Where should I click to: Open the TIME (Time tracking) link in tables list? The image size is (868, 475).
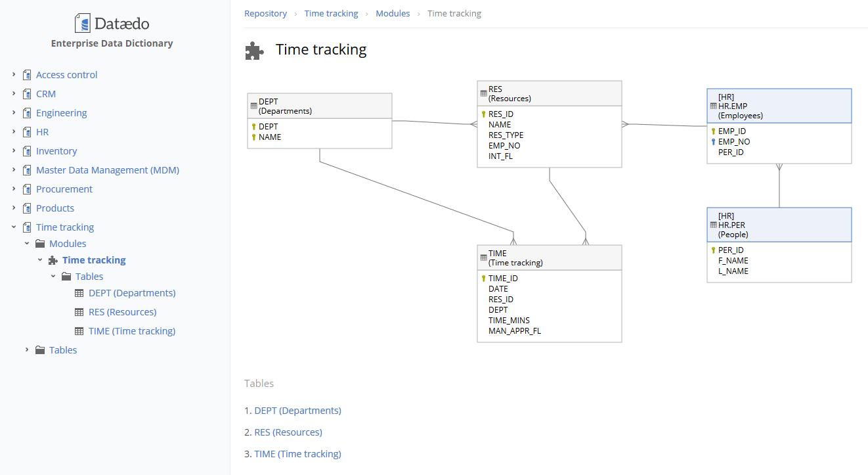297,454
